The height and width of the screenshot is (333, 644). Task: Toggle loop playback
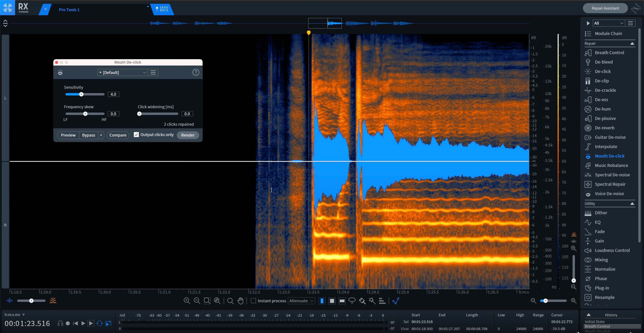point(100,324)
